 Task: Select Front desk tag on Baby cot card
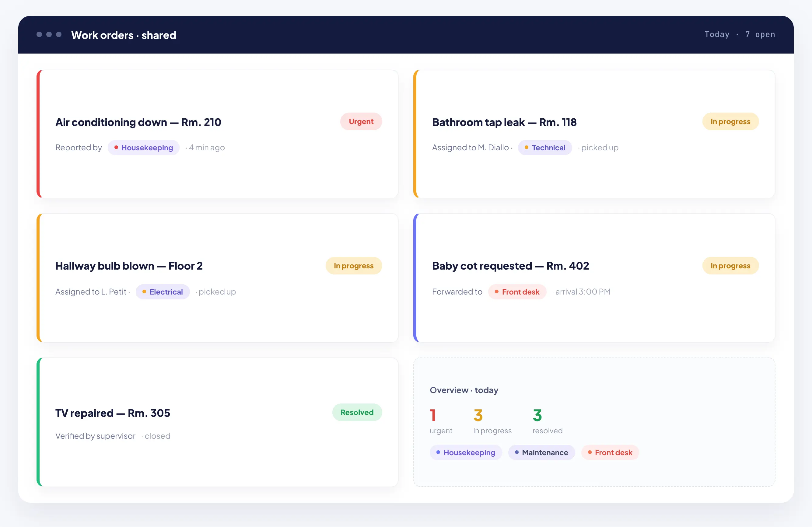(x=517, y=292)
